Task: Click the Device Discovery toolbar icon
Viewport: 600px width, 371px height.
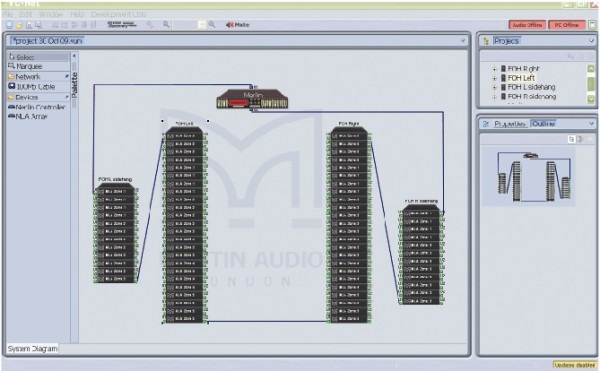Action: (x=122, y=24)
